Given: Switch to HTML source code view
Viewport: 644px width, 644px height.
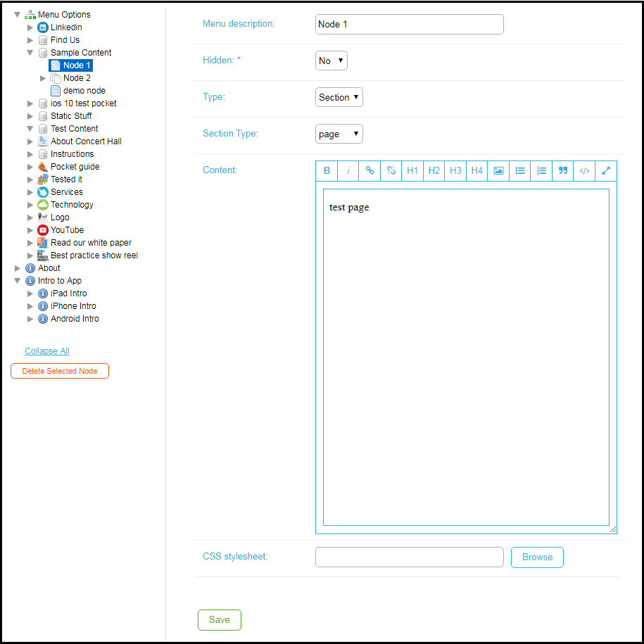Looking at the screenshot, I should tap(584, 171).
